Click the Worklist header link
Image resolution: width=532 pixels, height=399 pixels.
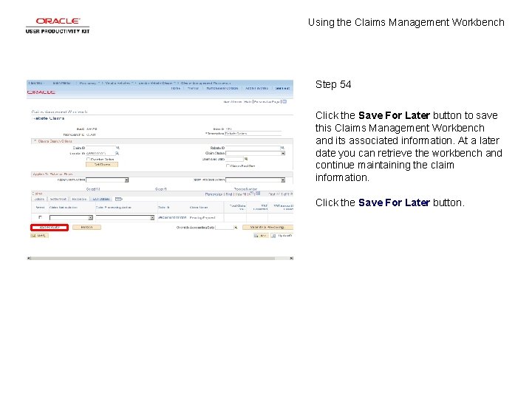193,88
